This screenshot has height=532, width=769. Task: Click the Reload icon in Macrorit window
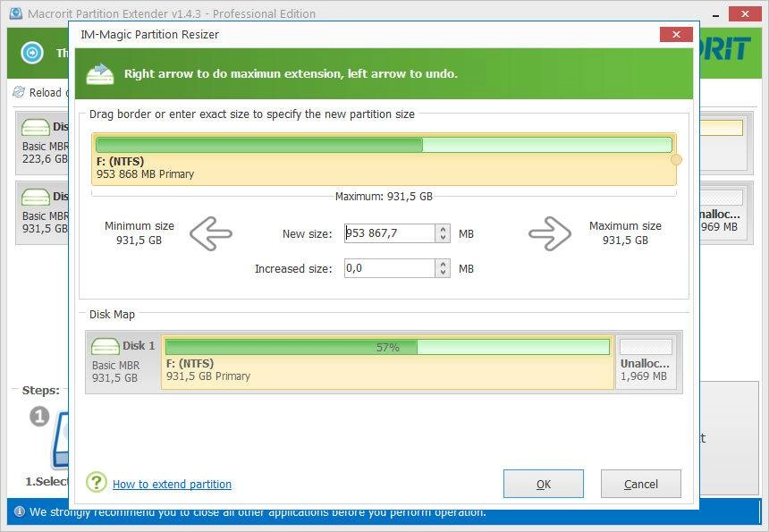coord(19,92)
